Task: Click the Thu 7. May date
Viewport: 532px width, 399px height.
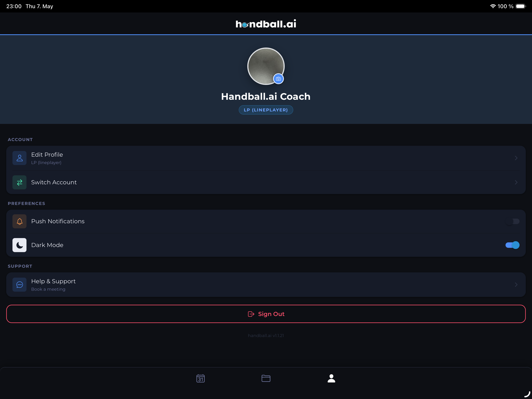Action: 40,6
